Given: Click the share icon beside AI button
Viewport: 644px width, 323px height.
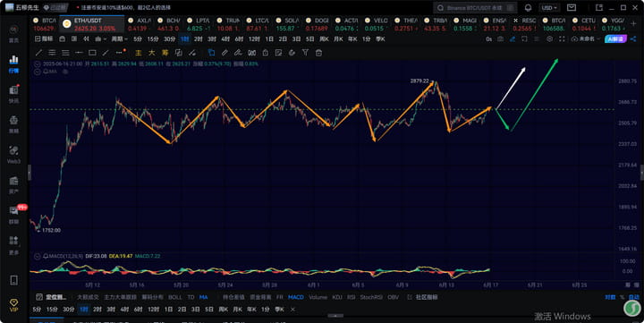Looking at the screenshot, I should tap(633, 39).
